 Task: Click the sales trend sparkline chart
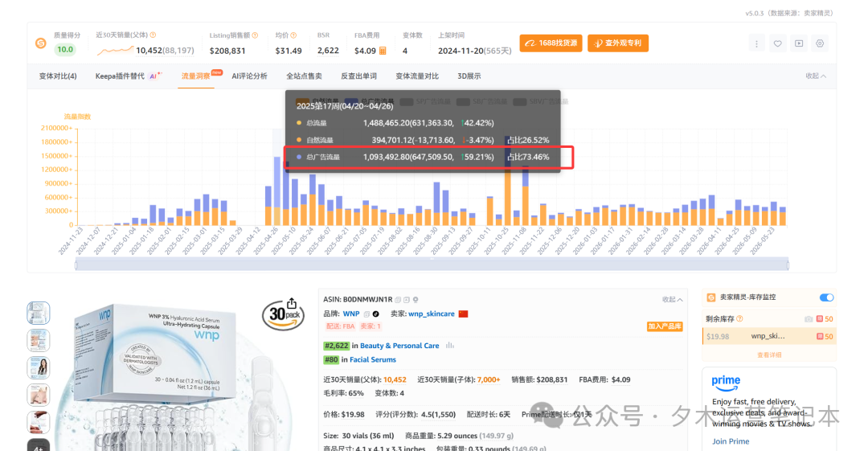coord(115,51)
